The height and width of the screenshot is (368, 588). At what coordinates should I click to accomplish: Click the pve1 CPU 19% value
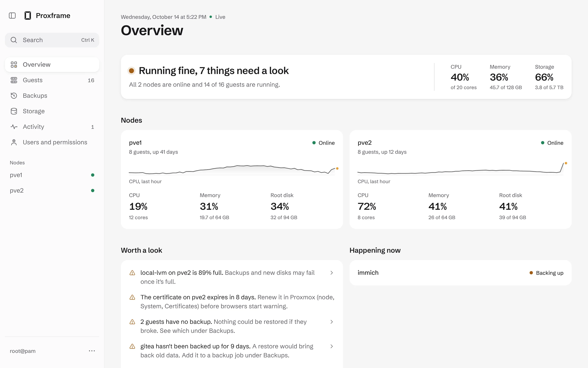[138, 206]
